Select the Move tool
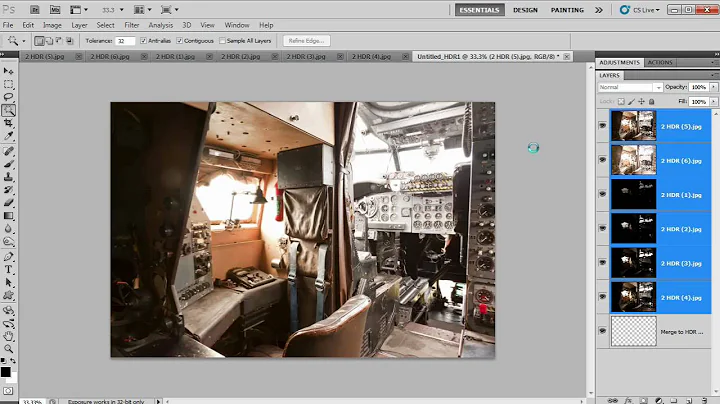Viewport: 720px width, 404px height. [8, 71]
